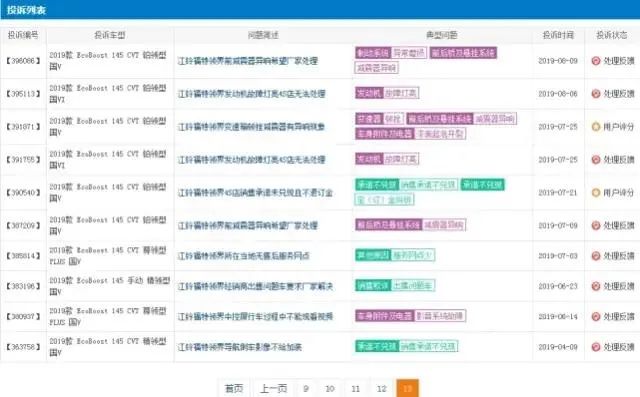Open complaint 385814 no service outlet link
The height and width of the screenshot is (397, 640).
coord(243,256)
